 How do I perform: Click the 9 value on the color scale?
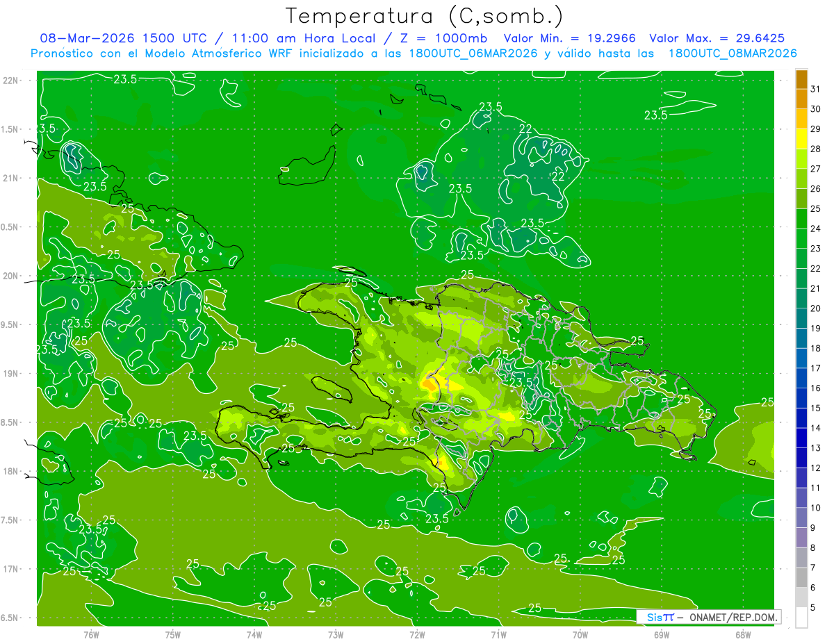click(x=812, y=528)
